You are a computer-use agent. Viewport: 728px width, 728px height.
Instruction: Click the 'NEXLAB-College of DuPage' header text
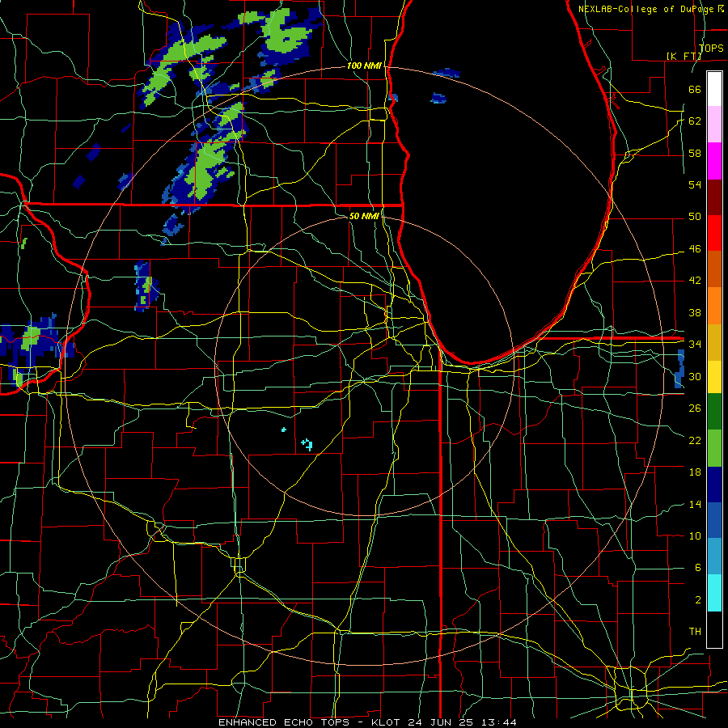(x=647, y=9)
